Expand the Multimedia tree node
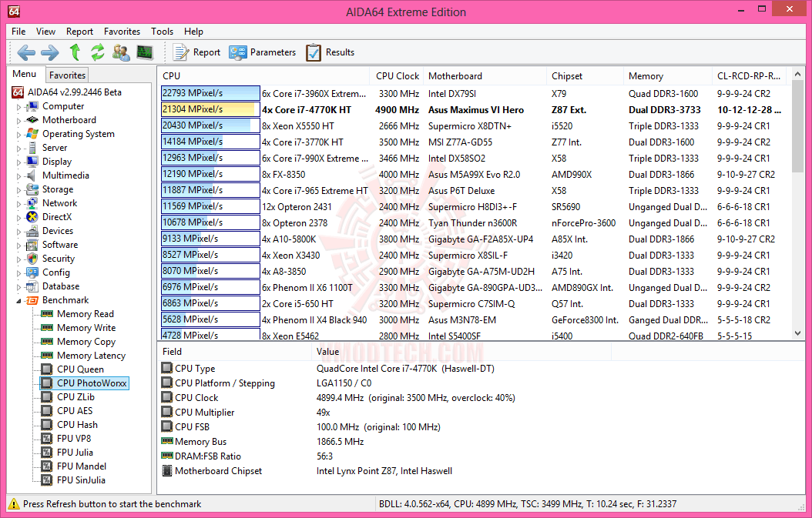The image size is (812, 518). click(19, 176)
